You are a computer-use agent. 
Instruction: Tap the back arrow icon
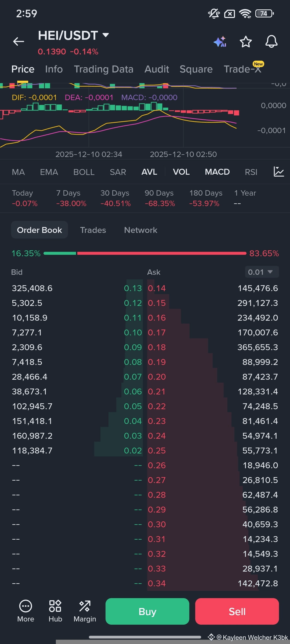[19, 41]
